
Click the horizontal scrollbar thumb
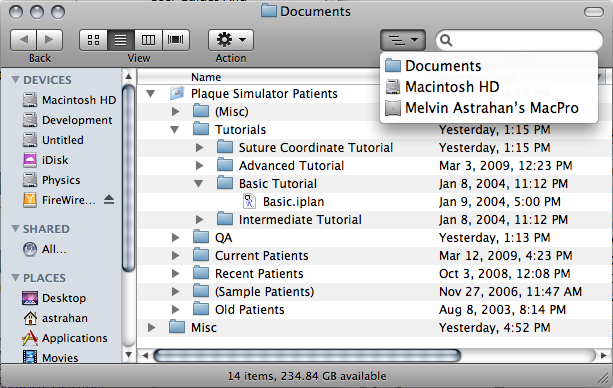(x=307, y=356)
